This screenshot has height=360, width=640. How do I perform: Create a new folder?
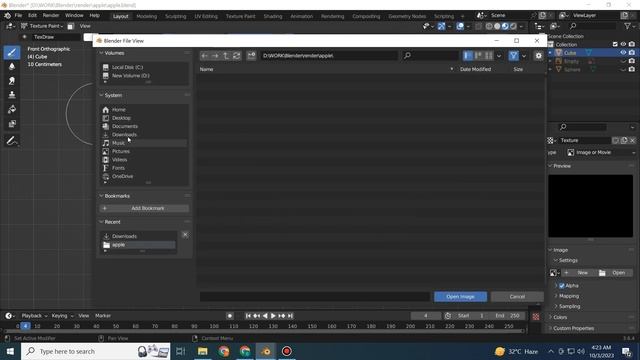pyautogui.click(x=251, y=56)
